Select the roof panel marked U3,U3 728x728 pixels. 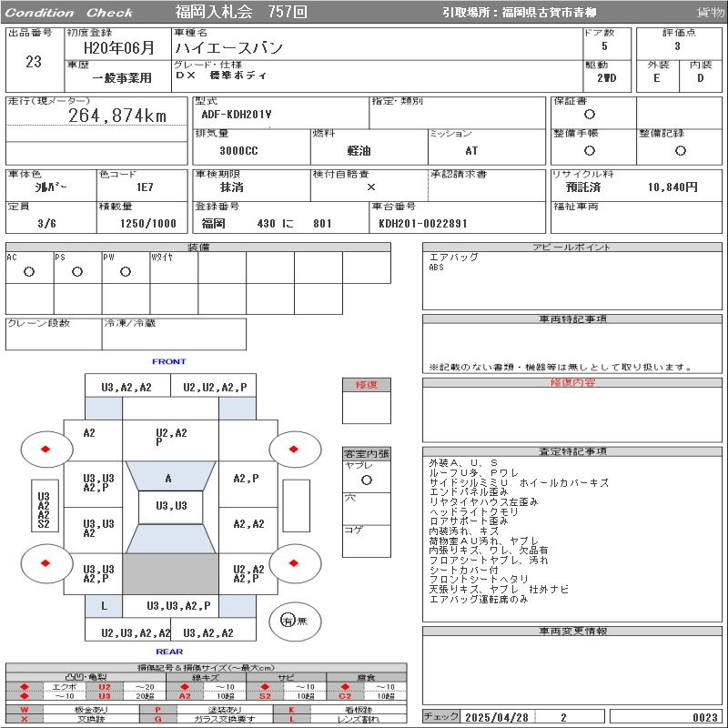171,508
